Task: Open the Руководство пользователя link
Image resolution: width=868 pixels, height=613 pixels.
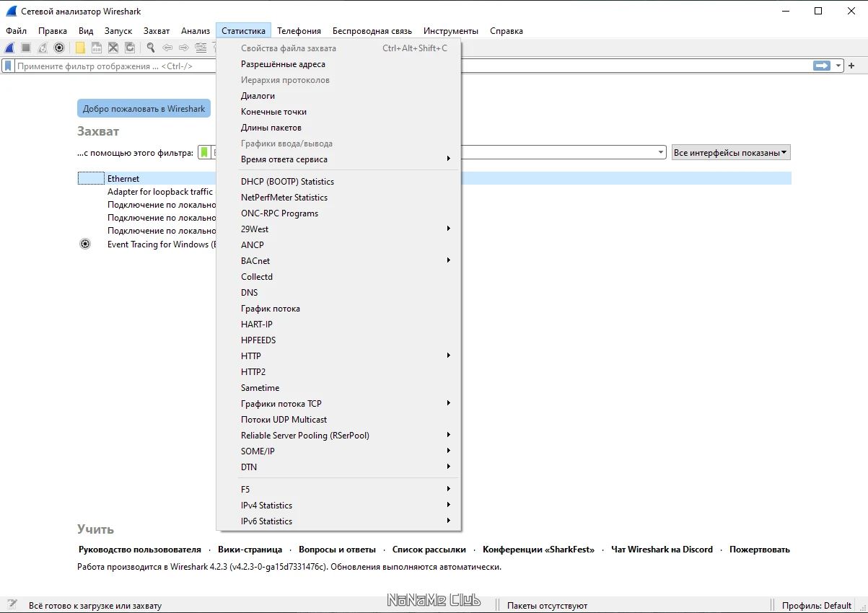Action: click(x=140, y=550)
